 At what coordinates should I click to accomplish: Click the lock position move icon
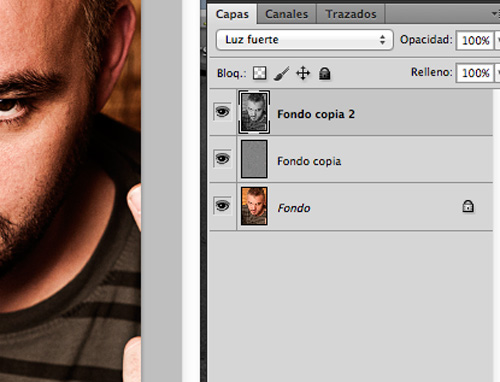click(303, 73)
